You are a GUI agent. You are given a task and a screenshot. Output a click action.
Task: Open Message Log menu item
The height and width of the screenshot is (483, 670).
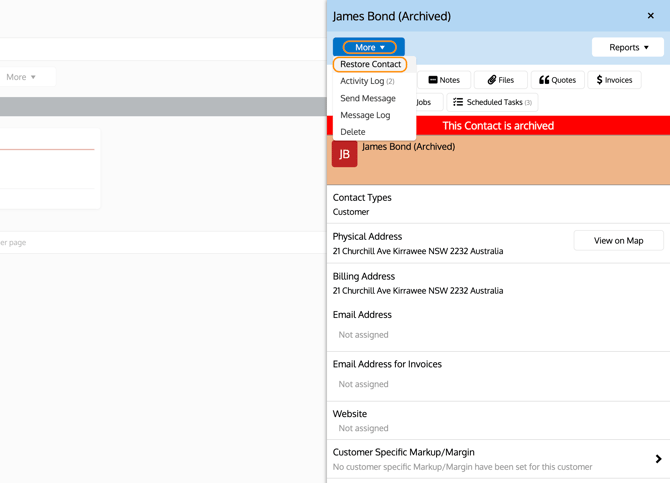[x=365, y=115]
